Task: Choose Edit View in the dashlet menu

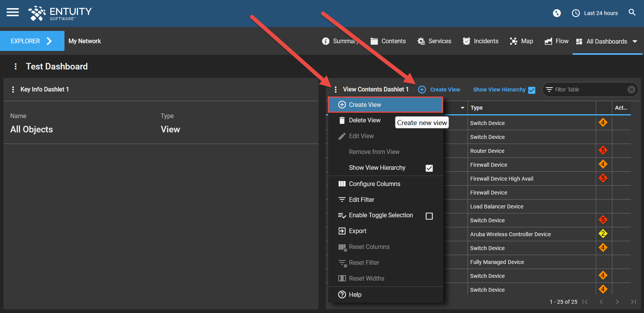Action: point(385,136)
